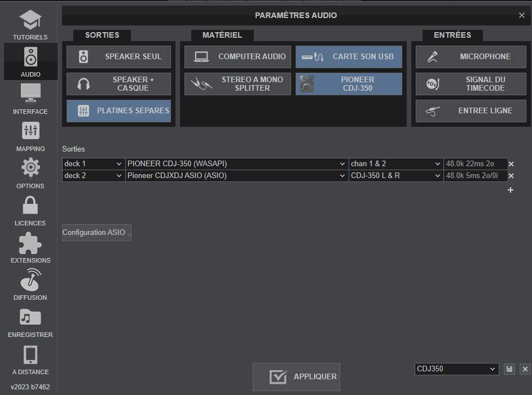Apply settings with the Appliquer button

coord(297,377)
